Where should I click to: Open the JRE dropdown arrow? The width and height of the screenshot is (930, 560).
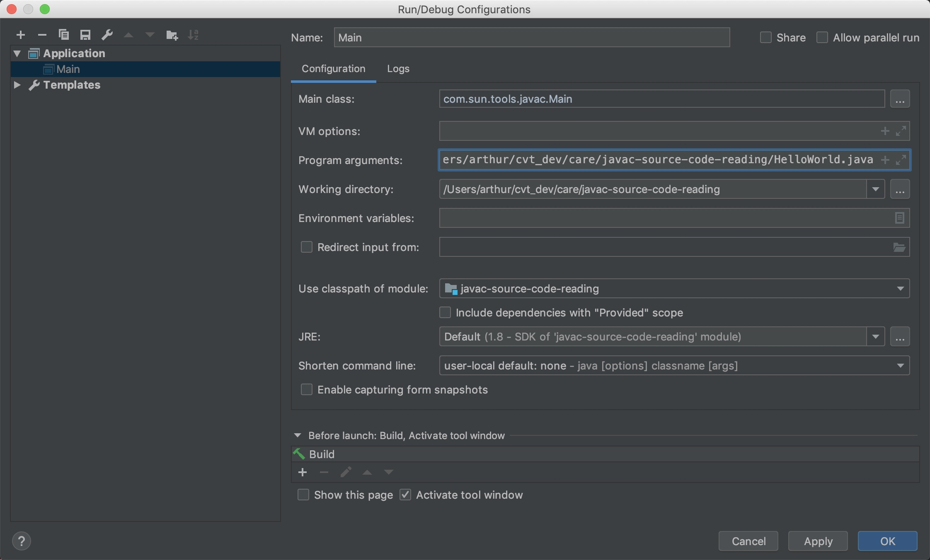point(875,337)
